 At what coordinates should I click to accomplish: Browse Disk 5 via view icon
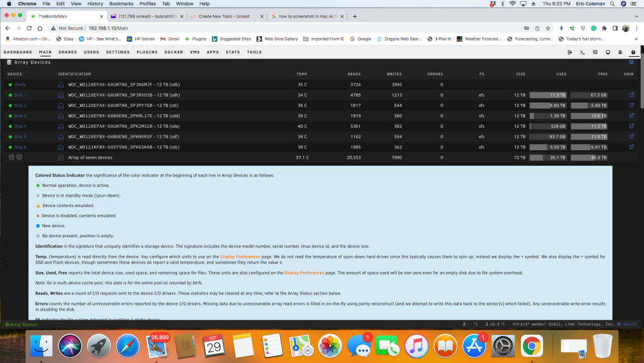(632, 136)
